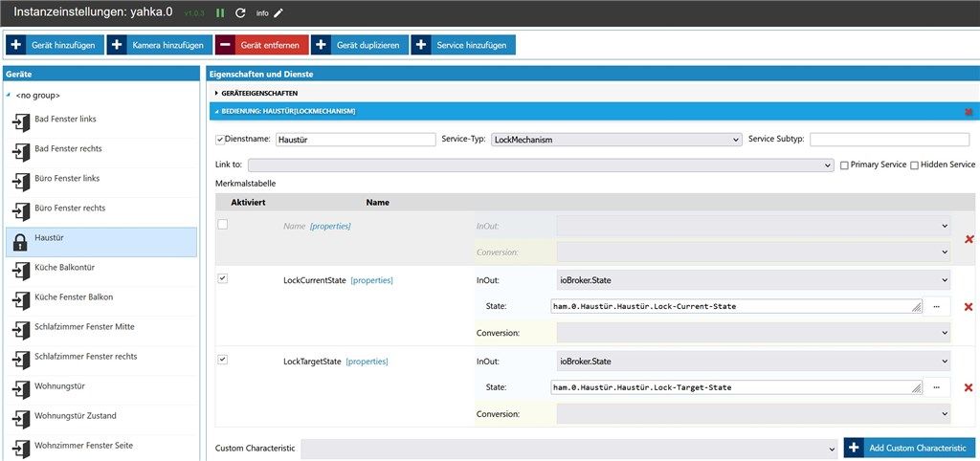Select Bad Fenster links device icon
Viewport: 980px width, 461px height.
(x=21, y=122)
